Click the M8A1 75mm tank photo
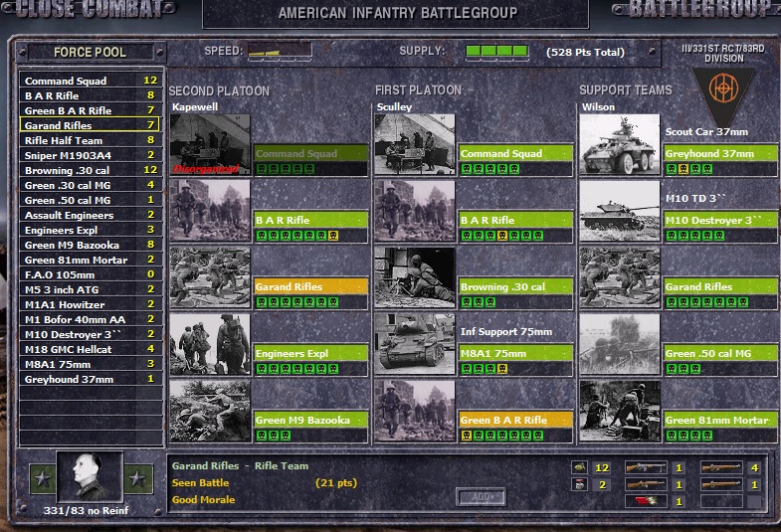The image size is (781, 532). point(415,344)
